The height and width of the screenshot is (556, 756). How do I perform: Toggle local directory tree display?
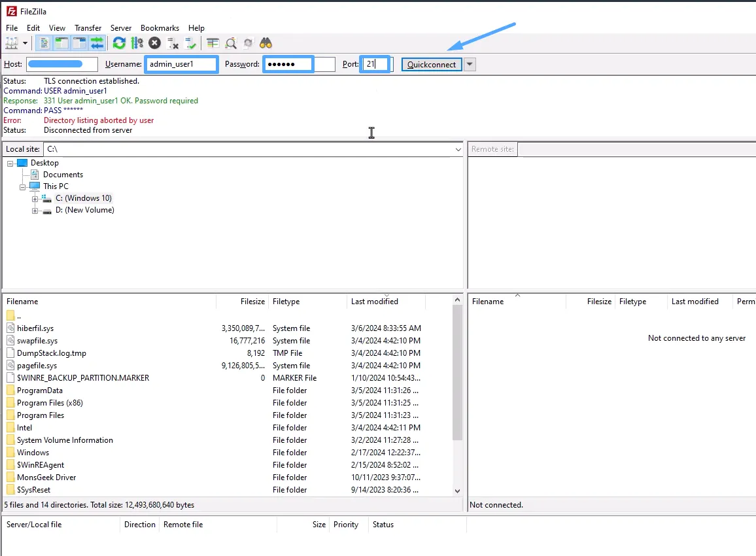(x=62, y=43)
